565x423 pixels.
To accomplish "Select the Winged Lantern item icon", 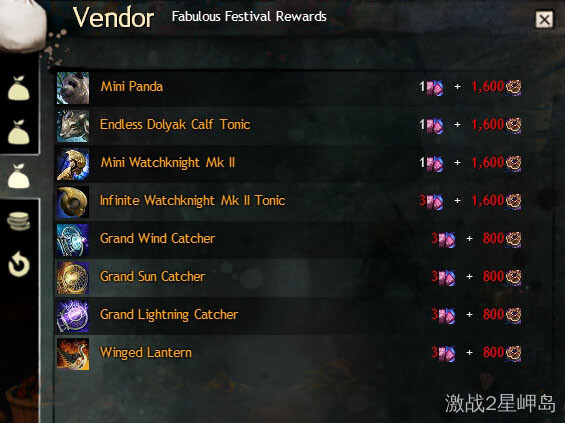I will (x=73, y=354).
